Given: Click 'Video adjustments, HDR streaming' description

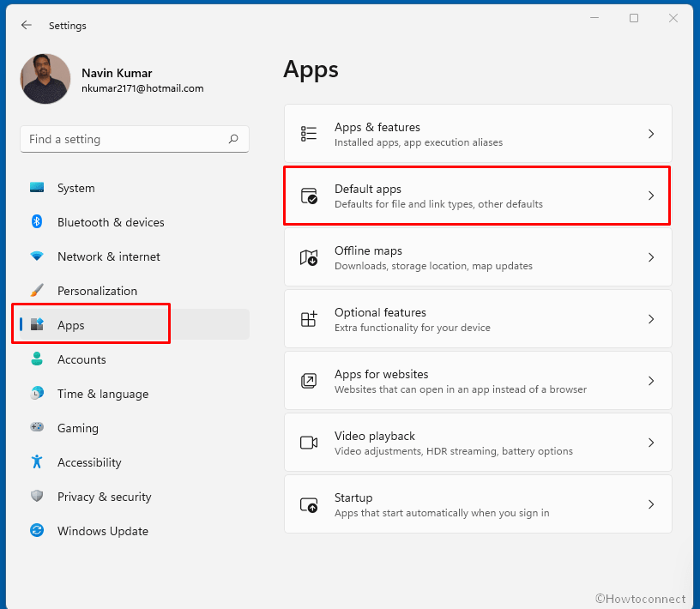Looking at the screenshot, I should (454, 451).
